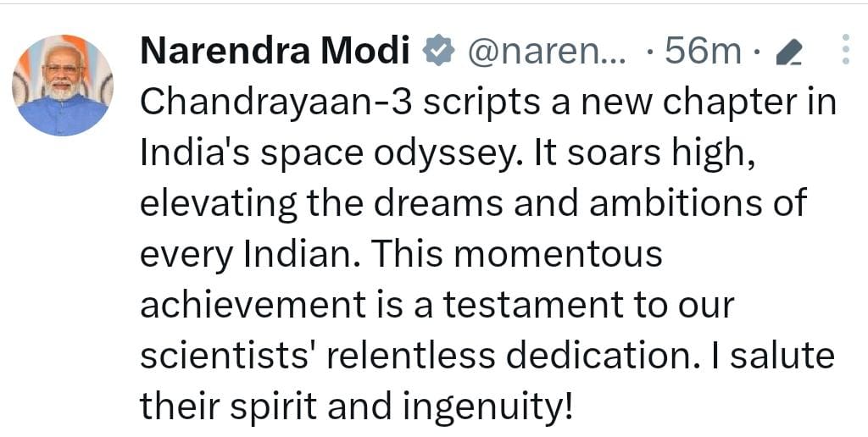868x437 pixels.
Task: Click the blue verified badge icon
Action: point(438,50)
